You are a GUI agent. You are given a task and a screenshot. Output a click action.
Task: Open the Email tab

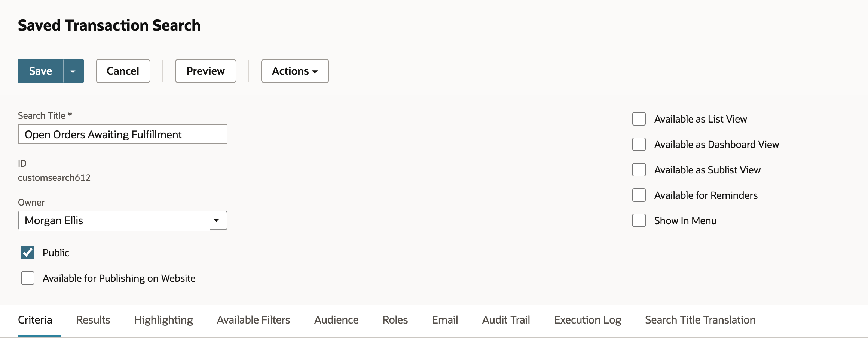point(445,320)
